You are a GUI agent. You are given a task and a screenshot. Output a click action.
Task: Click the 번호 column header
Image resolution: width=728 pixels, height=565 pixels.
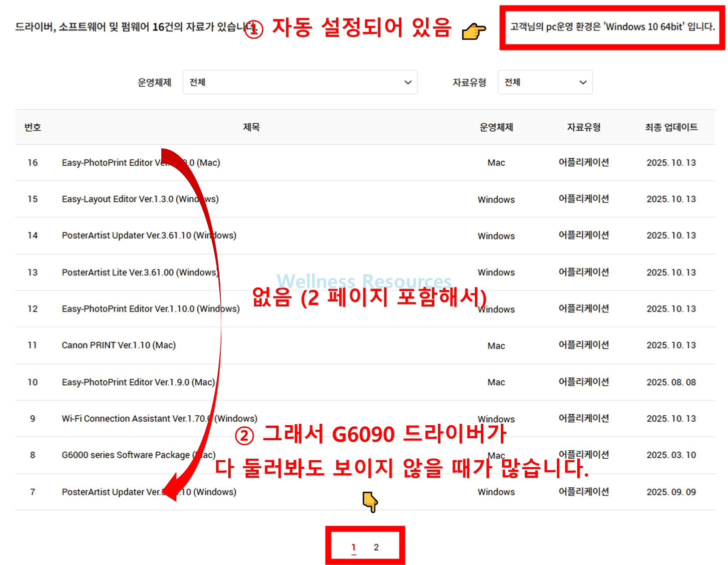(x=32, y=127)
